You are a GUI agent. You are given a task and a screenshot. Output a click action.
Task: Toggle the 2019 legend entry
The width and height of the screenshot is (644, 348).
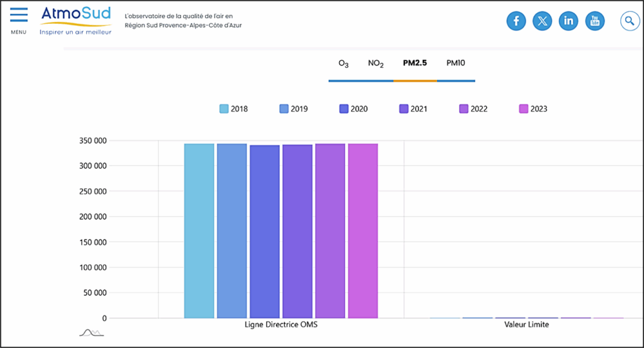pyautogui.click(x=293, y=109)
